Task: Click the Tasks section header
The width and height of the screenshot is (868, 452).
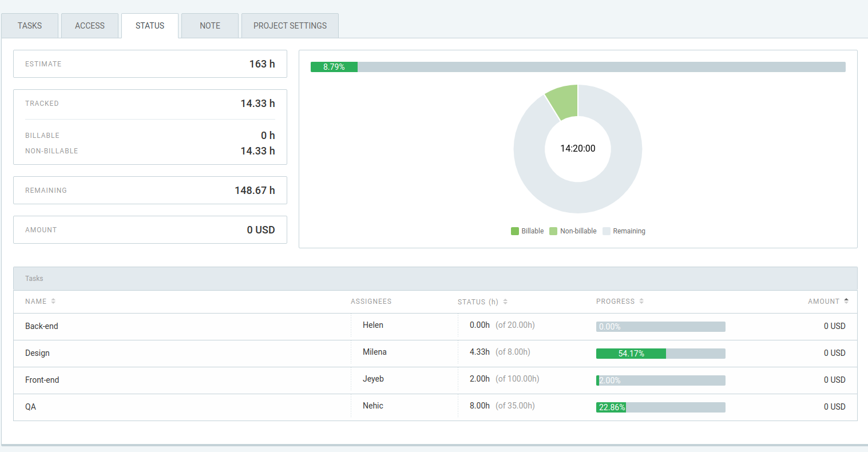Action: coord(435,279)
